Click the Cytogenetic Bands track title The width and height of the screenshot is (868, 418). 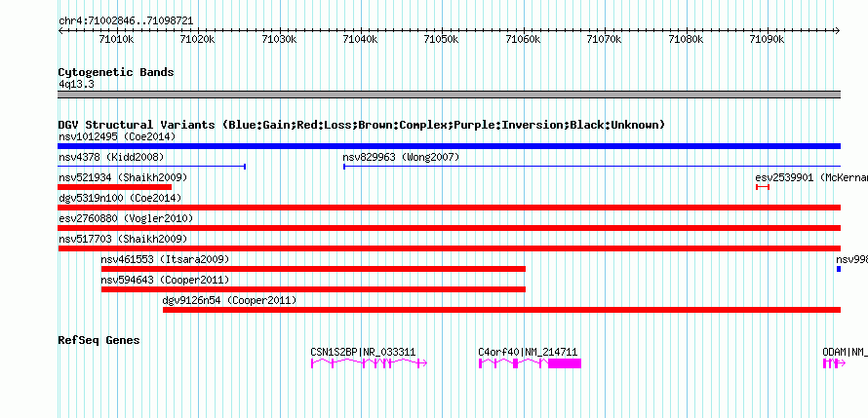pos(116,72)
